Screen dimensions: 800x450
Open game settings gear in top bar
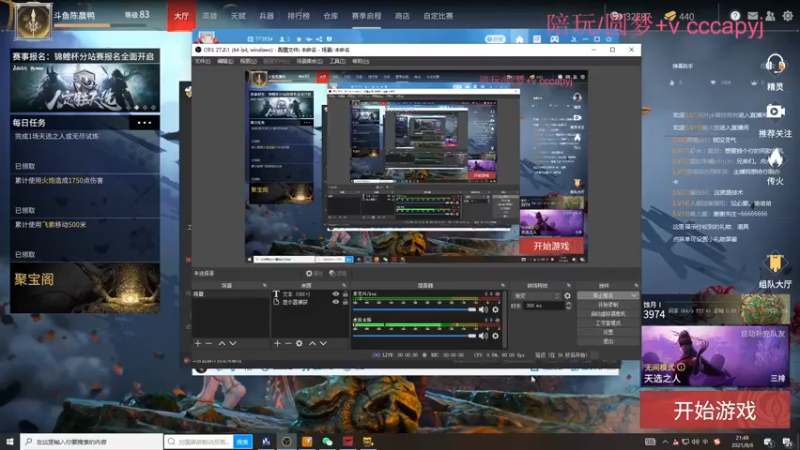pos(788,16)
